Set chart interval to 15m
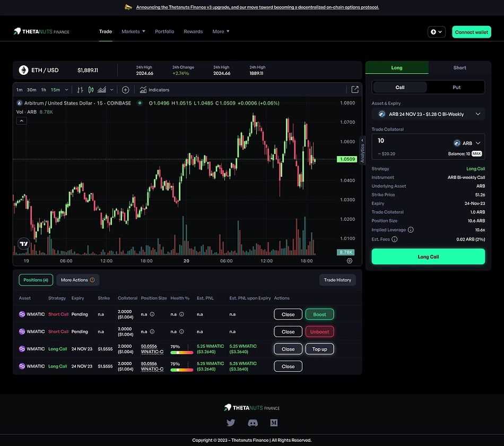504x446 pixels. [x=55, y=90]
